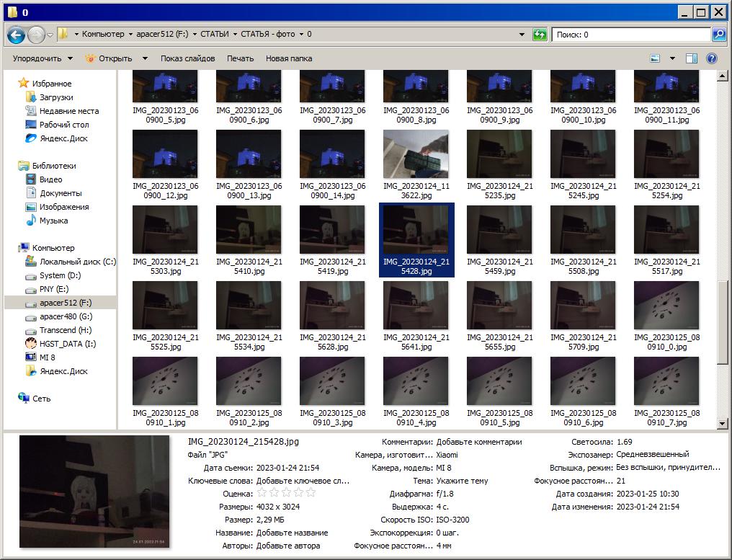Set rating with the first star in 'Оценка'
The image size is (732, 560).
(262, 493)
